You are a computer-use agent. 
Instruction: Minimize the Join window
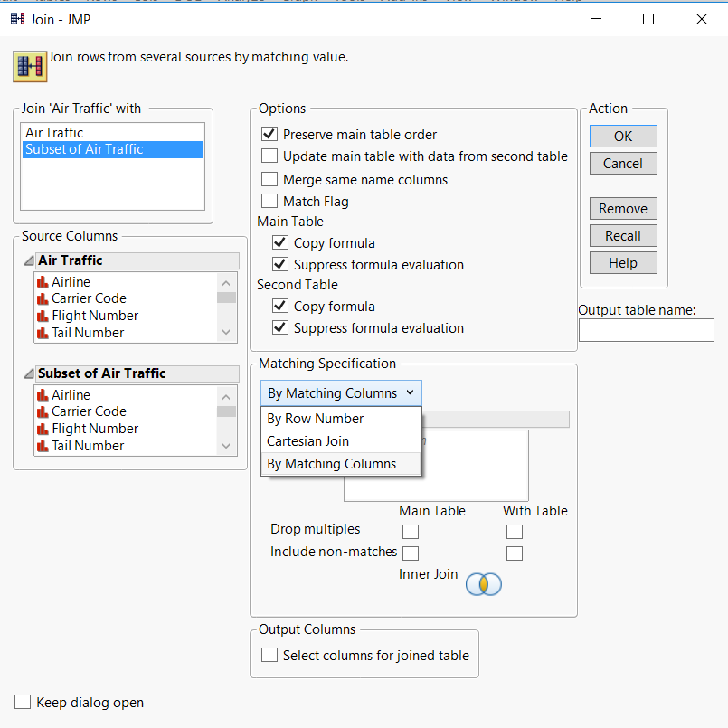coord(596,19)
